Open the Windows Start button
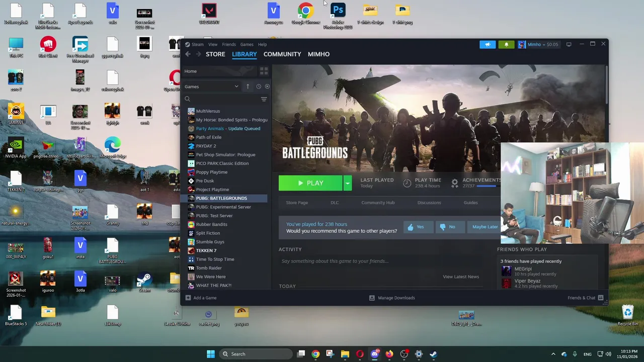Screen dimensions: 644x362 point(211,354)
